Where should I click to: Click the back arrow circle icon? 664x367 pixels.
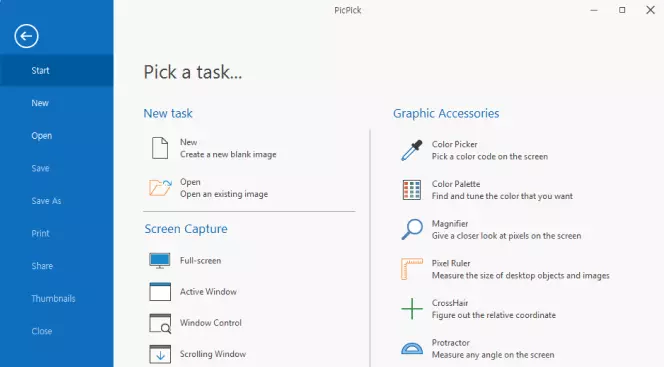point(26,36)
